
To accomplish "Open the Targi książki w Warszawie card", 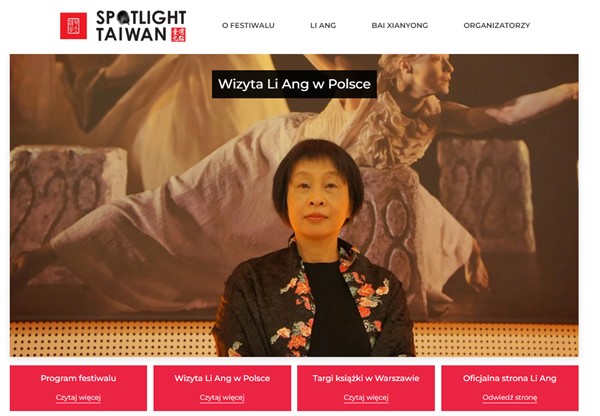I will [x=366, y=388].
